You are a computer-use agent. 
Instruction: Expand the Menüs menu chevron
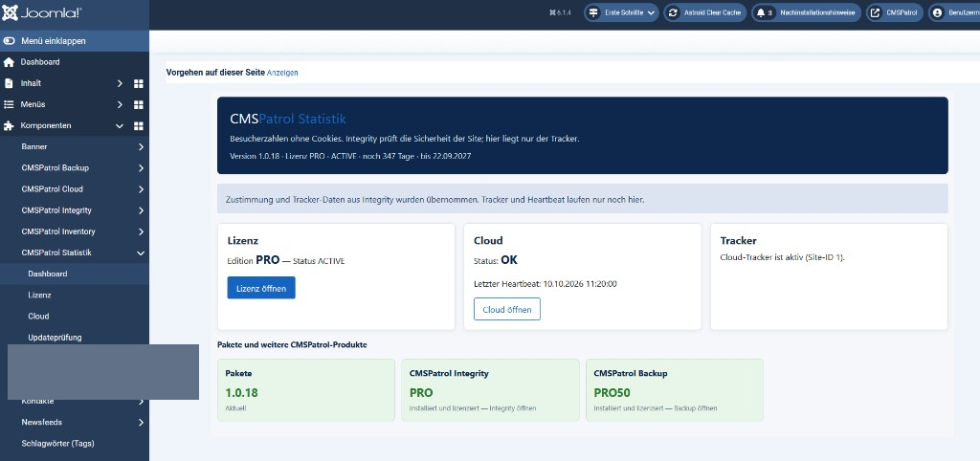(x=120, y=105)
